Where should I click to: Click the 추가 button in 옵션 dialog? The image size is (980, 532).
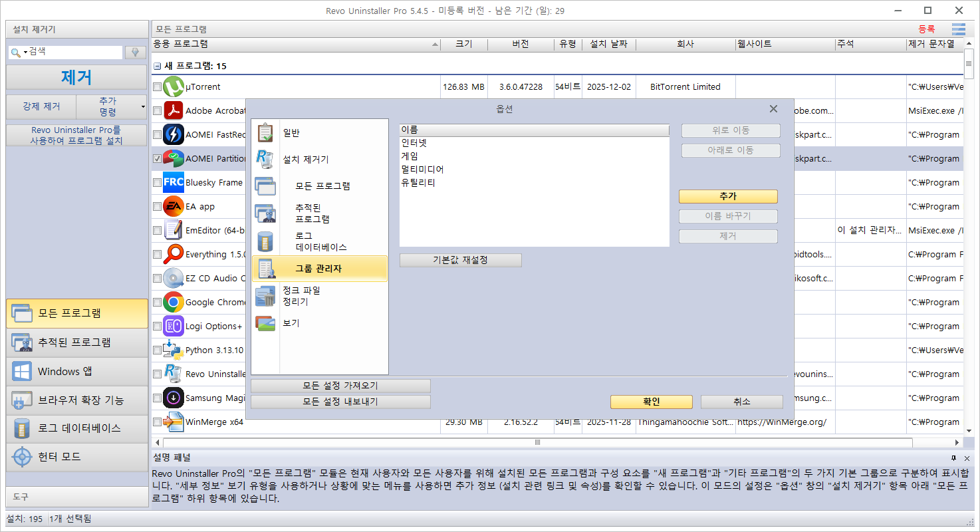click(728, 197)
